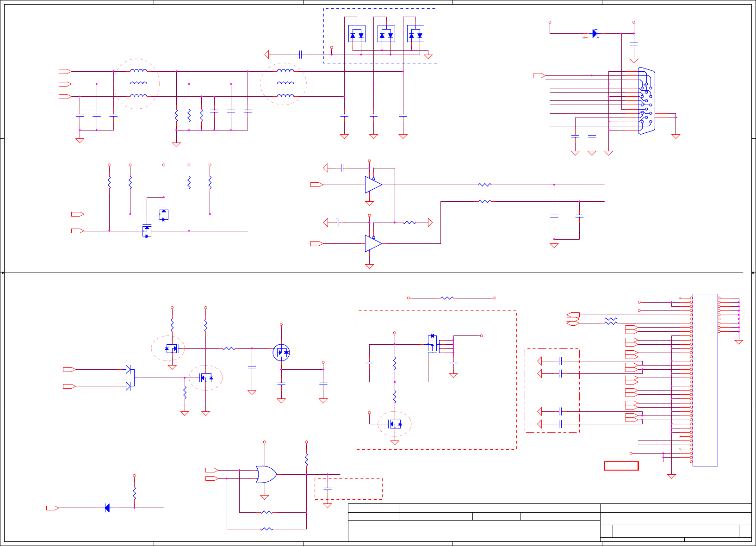Select the series resistor at upper buffer output
The width and height of the screenshot is (756, 546).
484,185
